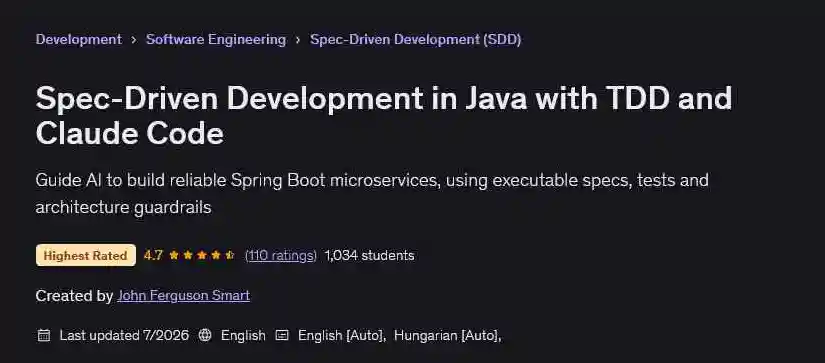
Task: Open the Development breadcrumb link
Action: pyautogui.click(x=78, y=39)
